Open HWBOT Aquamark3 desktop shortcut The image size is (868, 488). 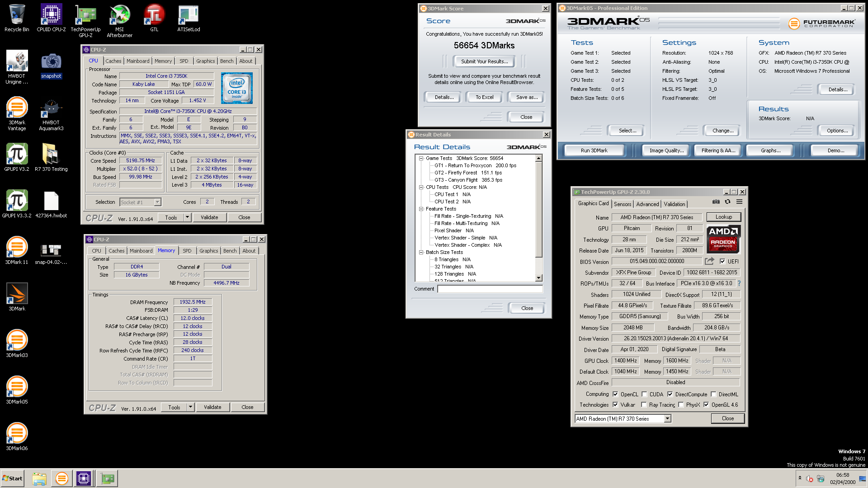(x=51, y=114)
